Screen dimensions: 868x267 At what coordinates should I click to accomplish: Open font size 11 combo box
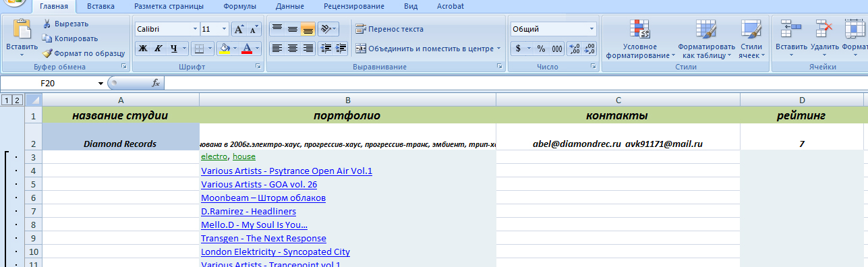215,29
